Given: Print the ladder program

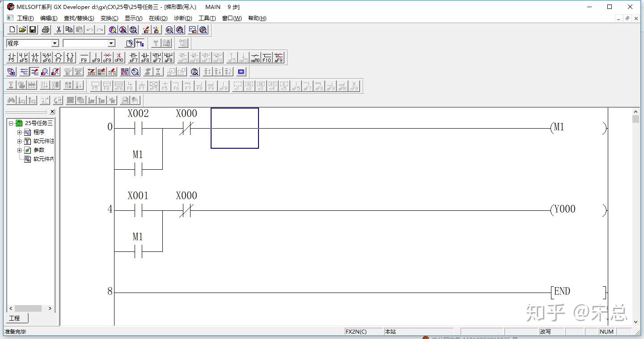Looking at the screenshot, I should coord(45,29).
